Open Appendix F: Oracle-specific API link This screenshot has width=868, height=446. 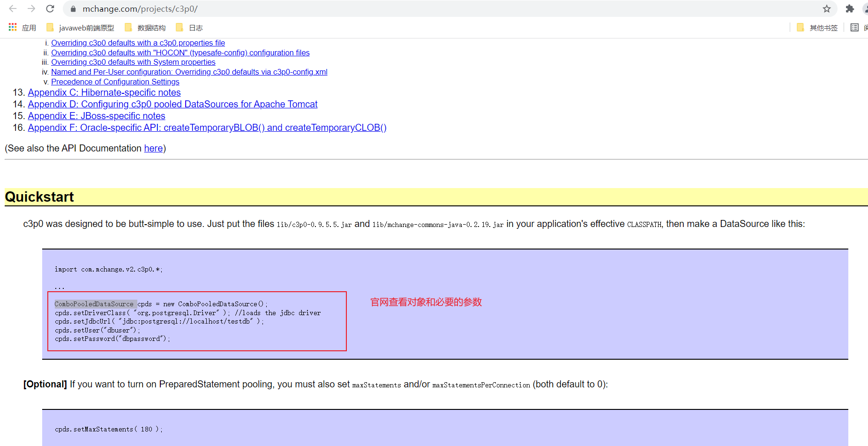click(207, 128)
